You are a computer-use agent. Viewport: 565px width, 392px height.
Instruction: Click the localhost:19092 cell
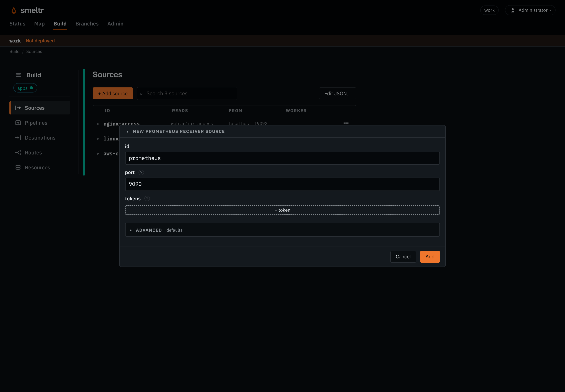tap(248, 123)
